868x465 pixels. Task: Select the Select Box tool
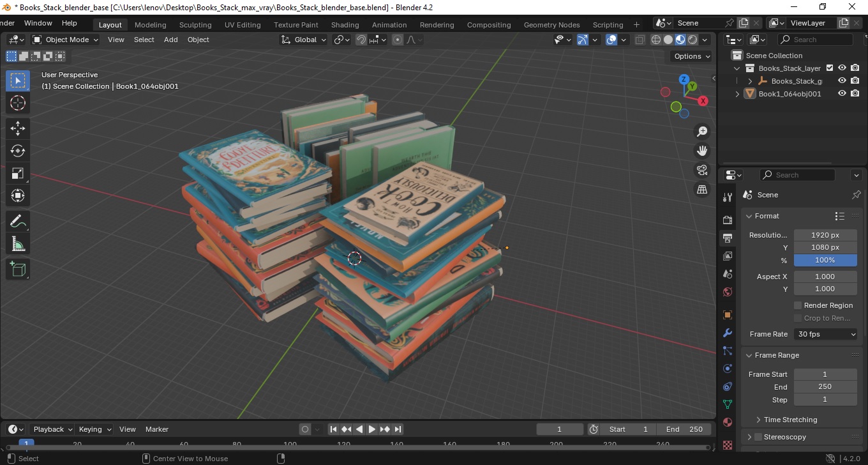pos(18,80)
